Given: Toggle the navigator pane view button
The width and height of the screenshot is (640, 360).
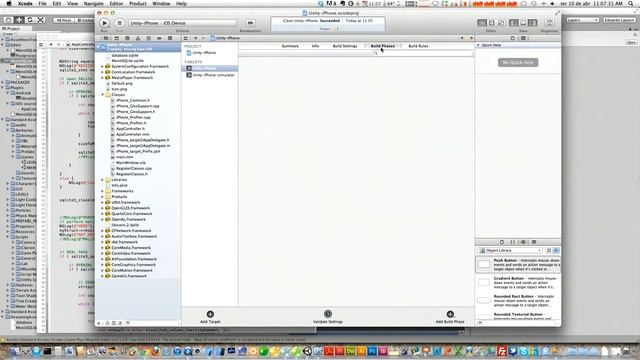Looking at the screenshot, I should 513,23.
